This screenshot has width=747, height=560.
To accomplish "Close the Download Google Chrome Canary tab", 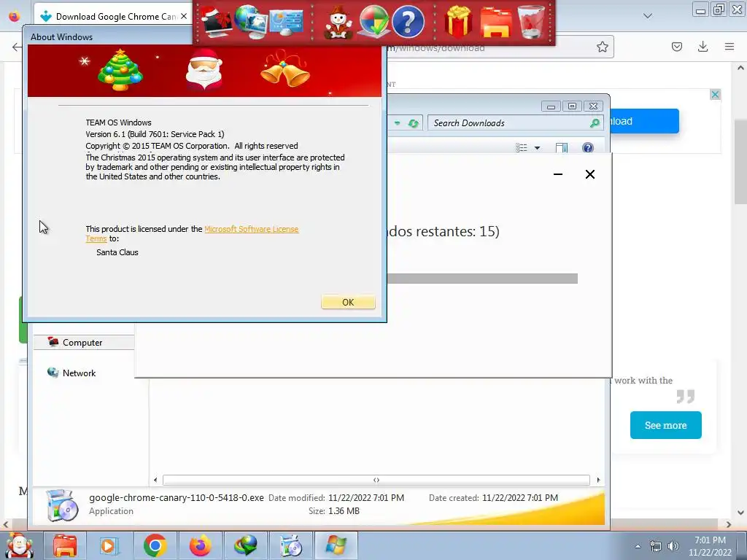I will point(184,16).
